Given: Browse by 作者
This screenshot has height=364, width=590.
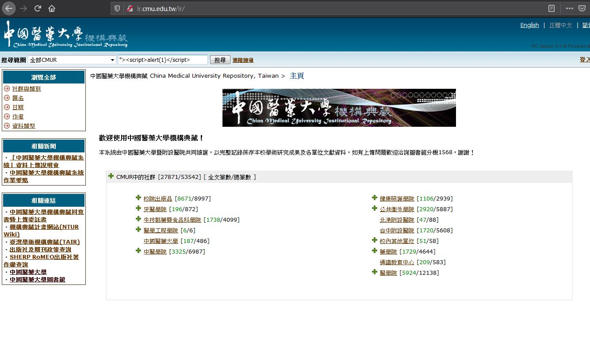Looking at the screenshot, I should (x=18, y=117).
